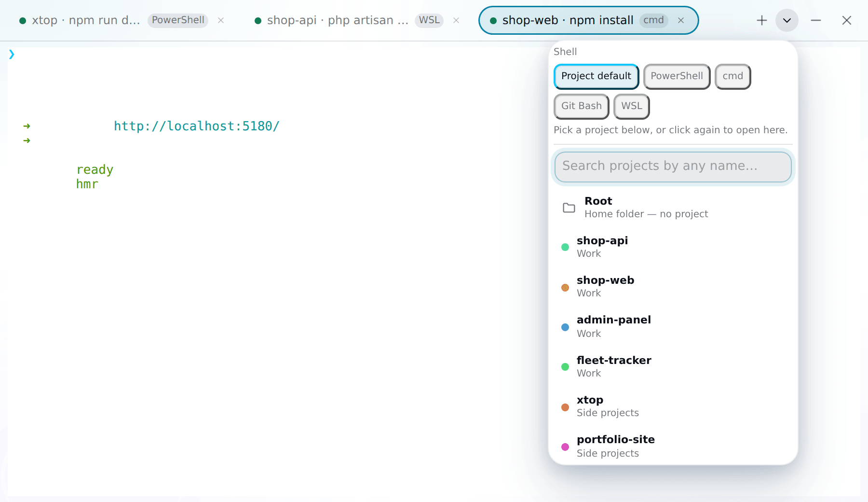The height and width of the screenshot is (502, 868).
Task: Click the green dot beside fleet-tracker
Action: [x=565, y=367]
